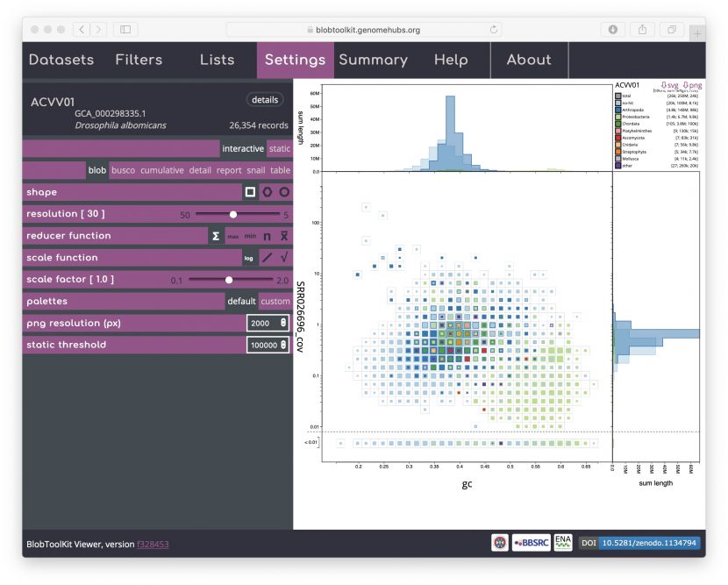Apply the square-root scale function
The image size is (728, 585).
[282, 257]
